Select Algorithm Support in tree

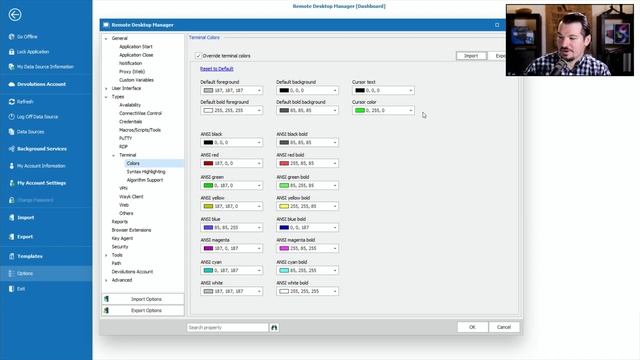coord(144,180)
